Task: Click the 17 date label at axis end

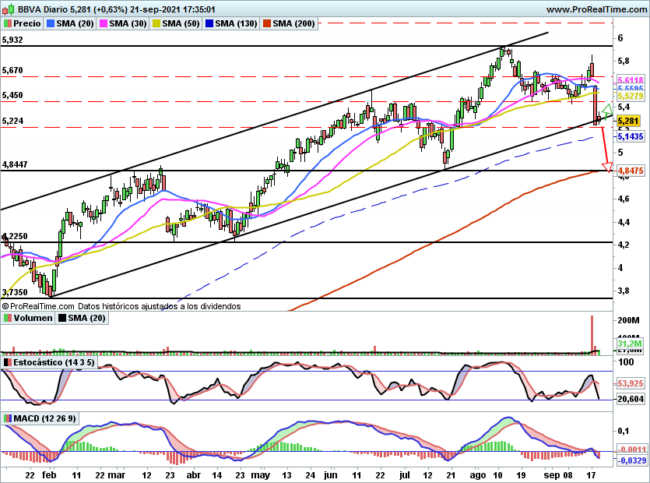Action: (x=592, y=475)
